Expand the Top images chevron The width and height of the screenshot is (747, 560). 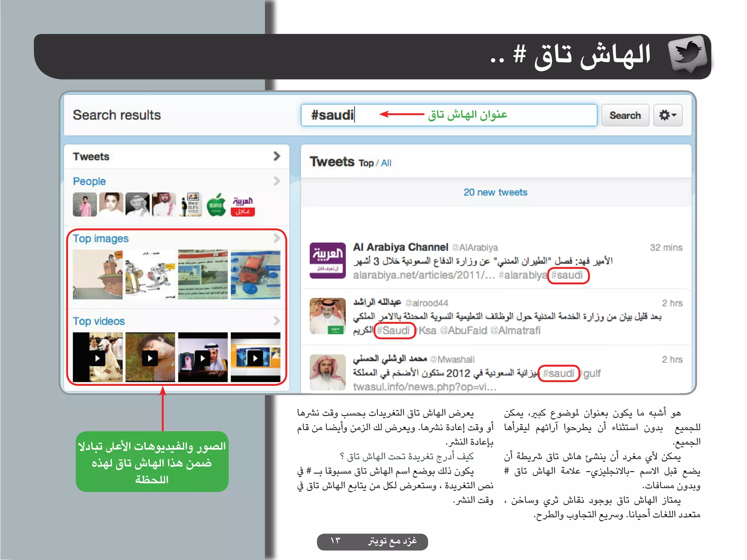[277, 238]
